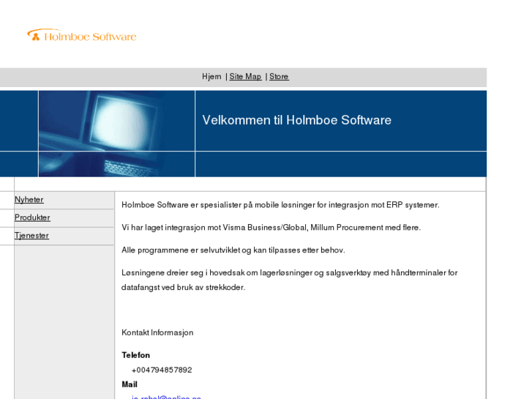Click the line mentioning Visma Business/Global
532x399 pixels.
click(271, 228)
